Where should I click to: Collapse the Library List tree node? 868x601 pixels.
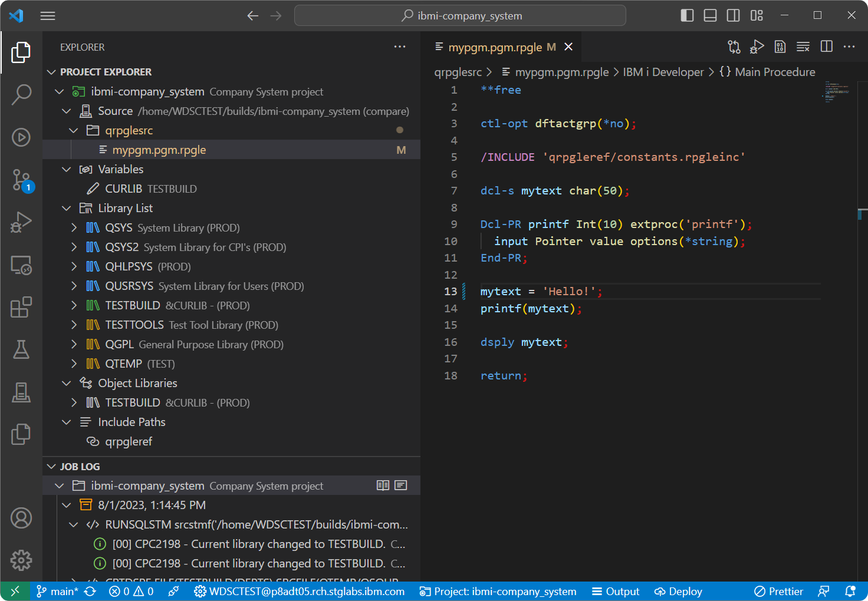[67, 208]
